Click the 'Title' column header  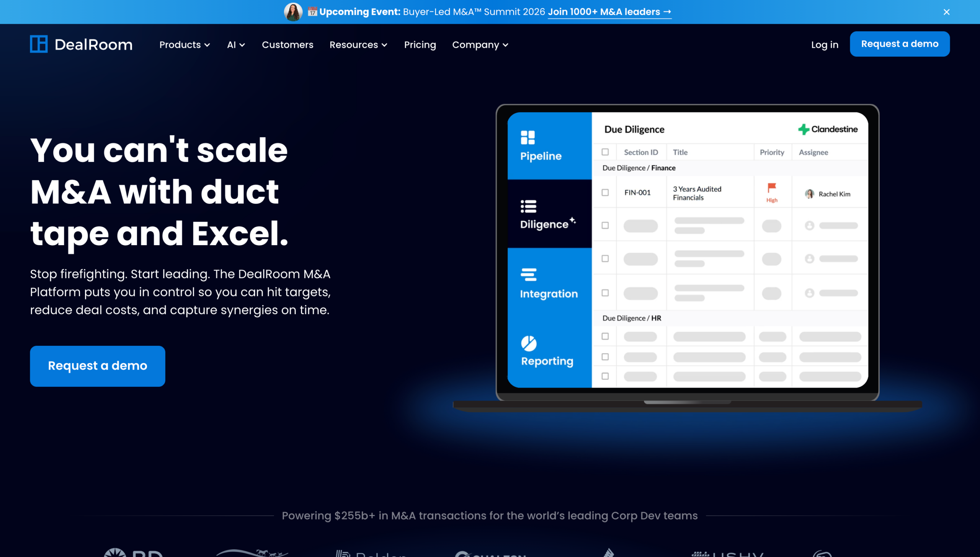(x=680, y=152)
